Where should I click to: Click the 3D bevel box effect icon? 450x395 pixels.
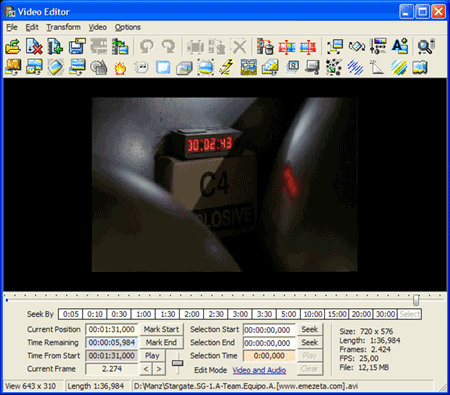coord(184,68)
